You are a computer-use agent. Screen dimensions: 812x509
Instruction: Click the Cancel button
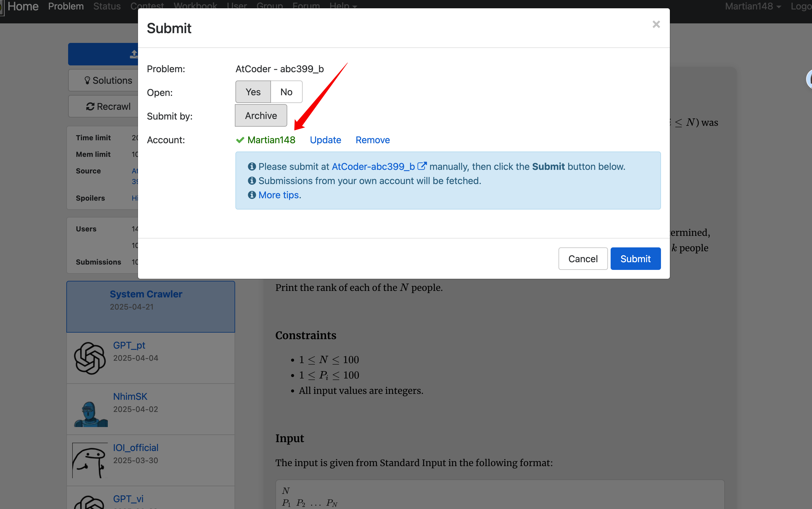583,259
